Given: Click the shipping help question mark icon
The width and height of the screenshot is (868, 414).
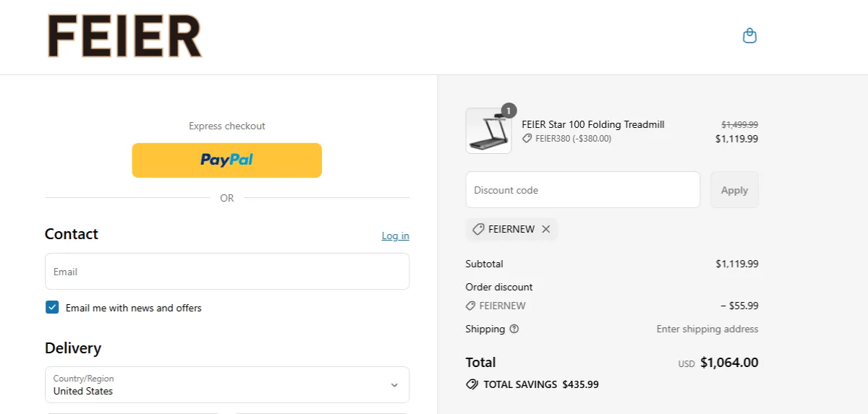Looking at the screenshot, I should coord(514,329).
